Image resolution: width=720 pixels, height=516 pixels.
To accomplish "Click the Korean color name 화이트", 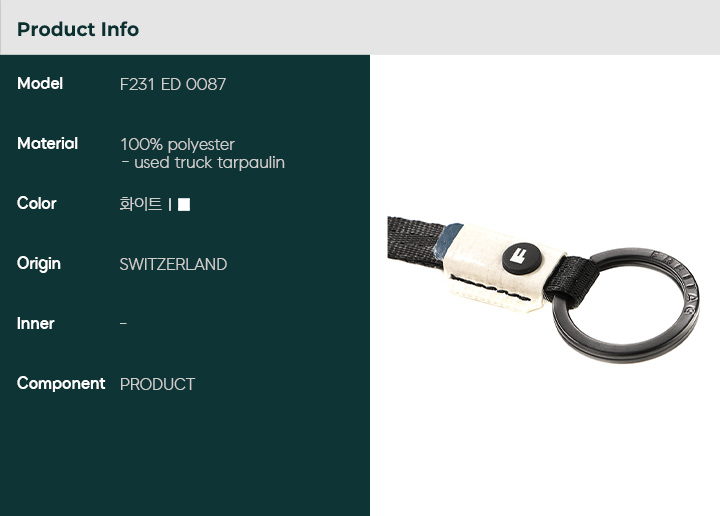I will pos(141,204).
